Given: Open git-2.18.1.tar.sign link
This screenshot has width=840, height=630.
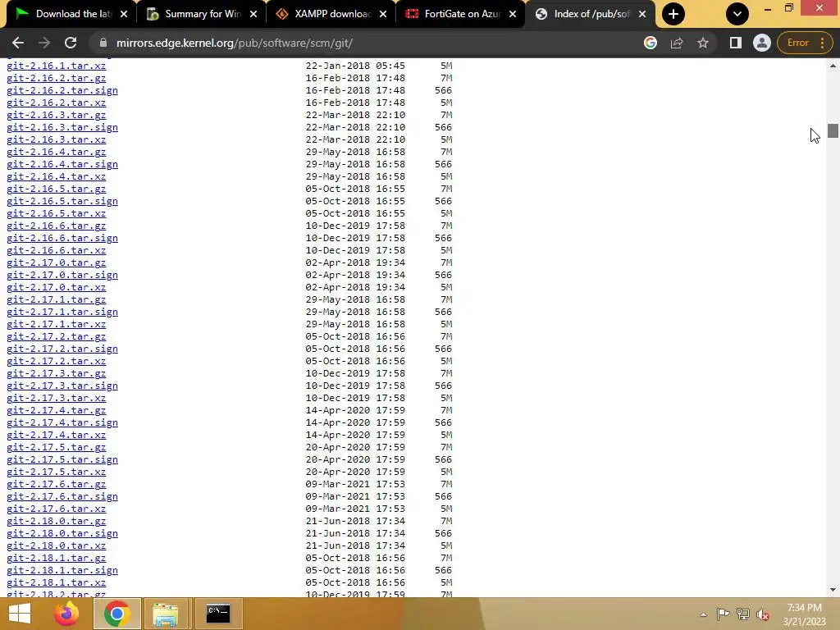Looking at the screenshot, I should click(62, 570).
